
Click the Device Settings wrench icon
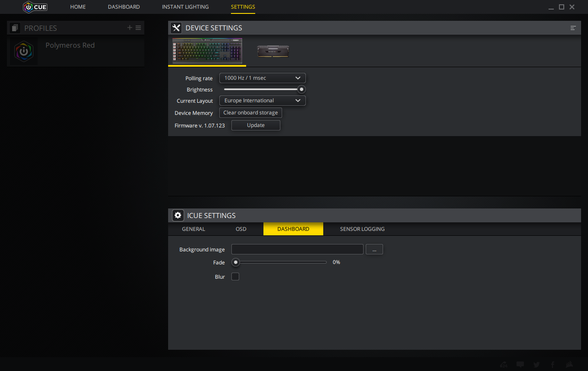[176, 28]
